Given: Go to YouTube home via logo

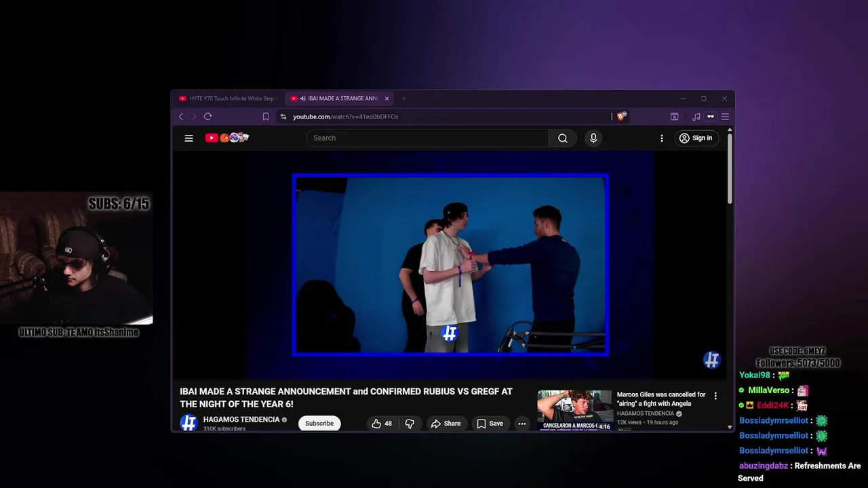Looking at the screenshot, I should [227, 138].
